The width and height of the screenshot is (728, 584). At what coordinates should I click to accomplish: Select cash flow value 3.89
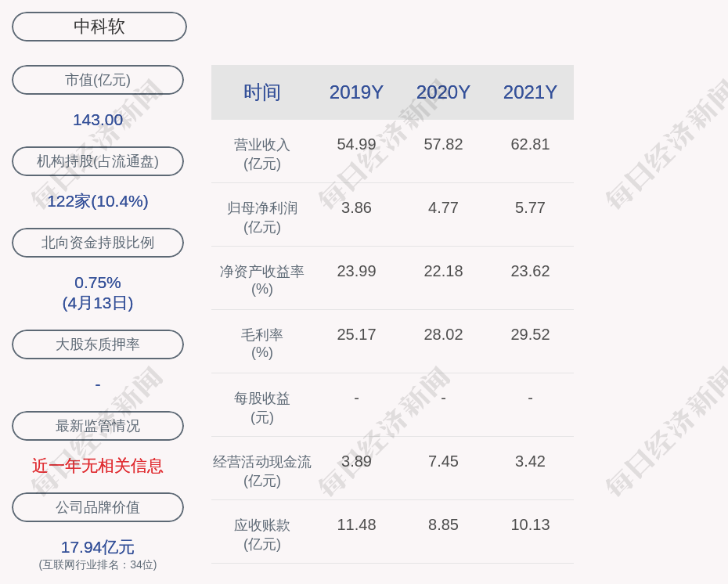pyautogui.click(x=357, y=461)
